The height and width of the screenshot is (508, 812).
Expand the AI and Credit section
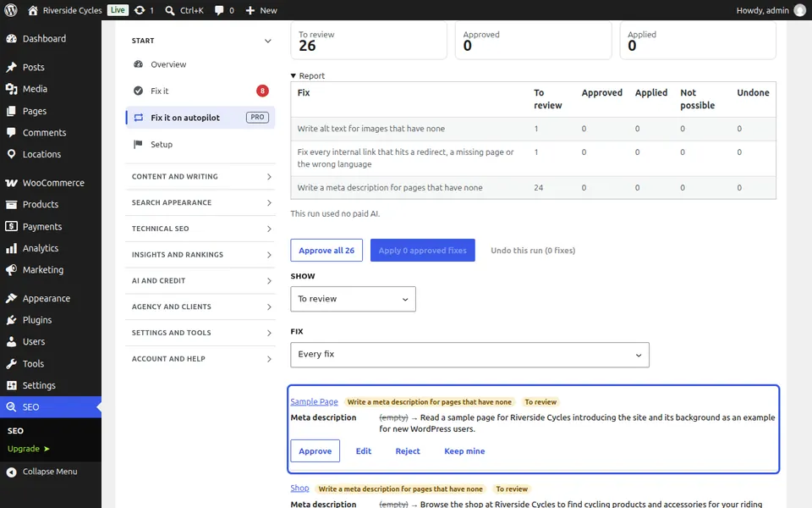[x=200, y=281]
